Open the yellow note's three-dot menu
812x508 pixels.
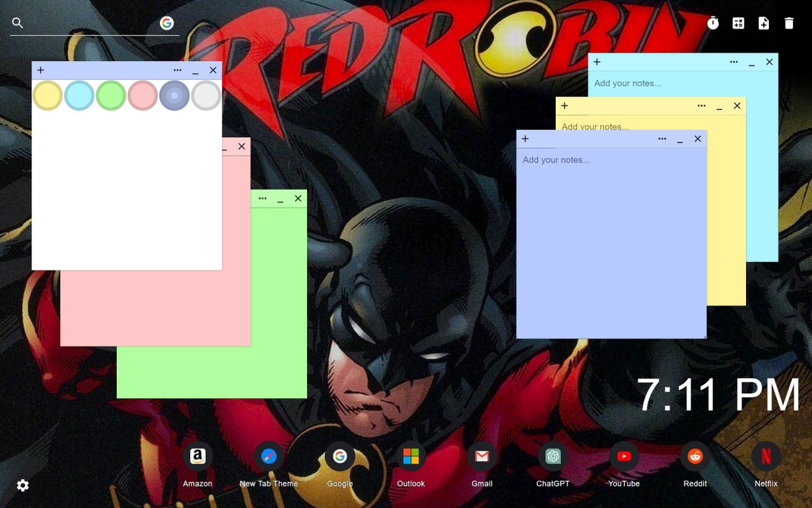[x=702, y=106]
